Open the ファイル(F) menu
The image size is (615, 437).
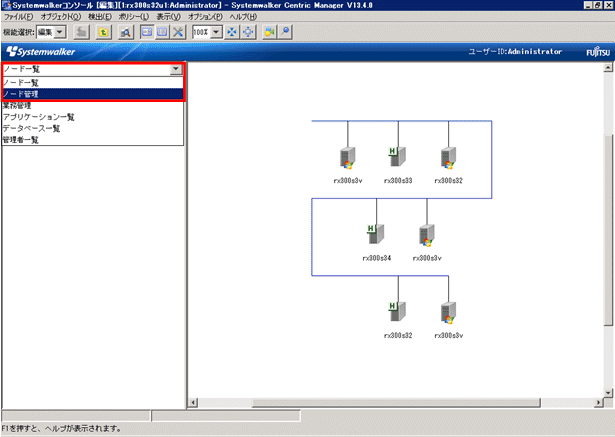point(18,17)
